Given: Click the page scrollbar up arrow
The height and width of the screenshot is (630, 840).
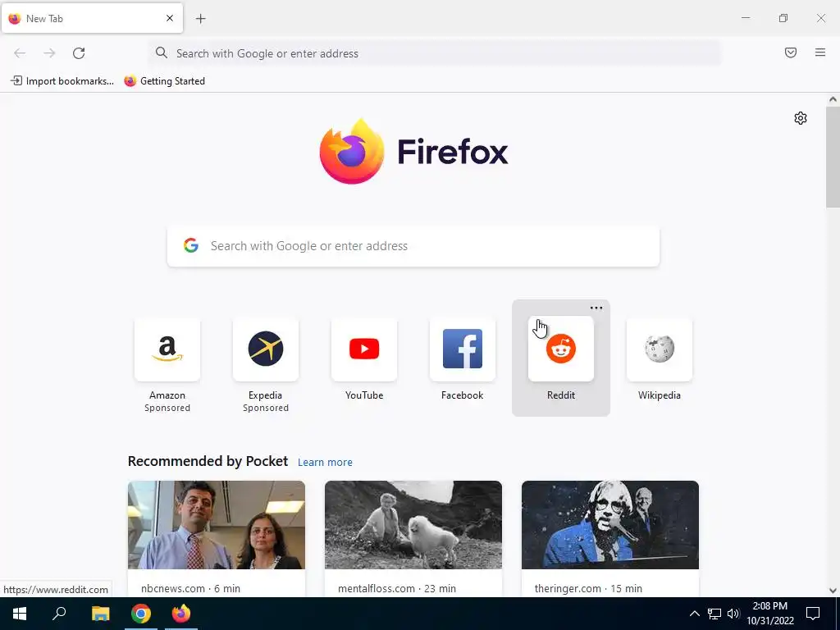Looking at the screenshot, I should 833,99.
